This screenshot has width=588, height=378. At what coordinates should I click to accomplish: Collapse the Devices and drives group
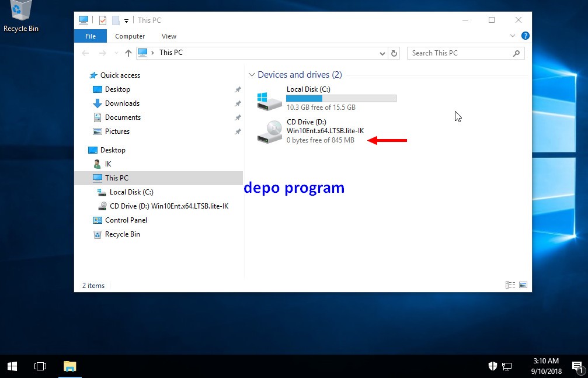(x=252, y=75)
